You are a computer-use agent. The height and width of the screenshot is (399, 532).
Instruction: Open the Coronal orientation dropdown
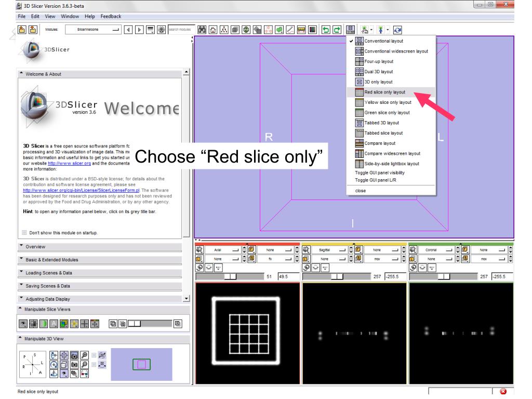[436, 250]
